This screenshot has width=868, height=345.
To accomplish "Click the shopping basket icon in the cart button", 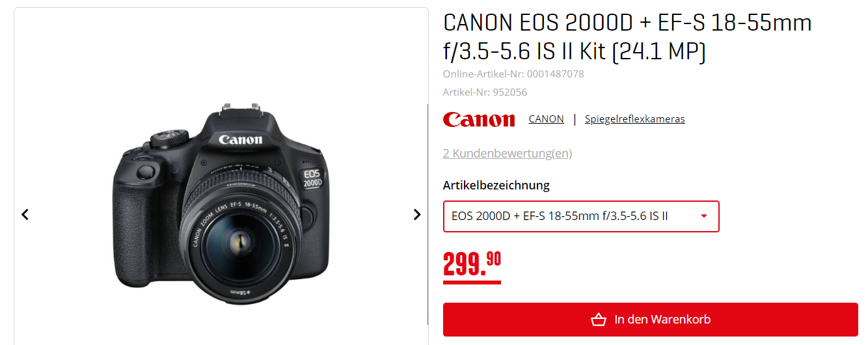I will [599, 320].
